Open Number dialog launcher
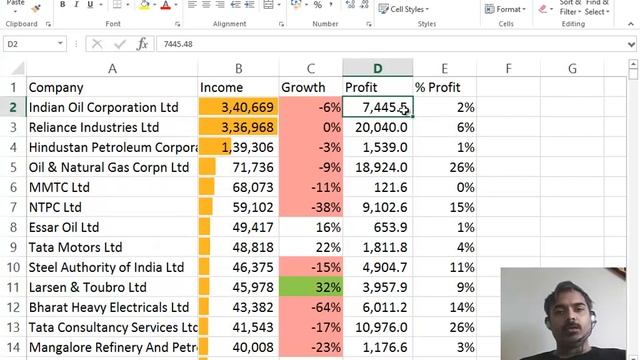 369,24
